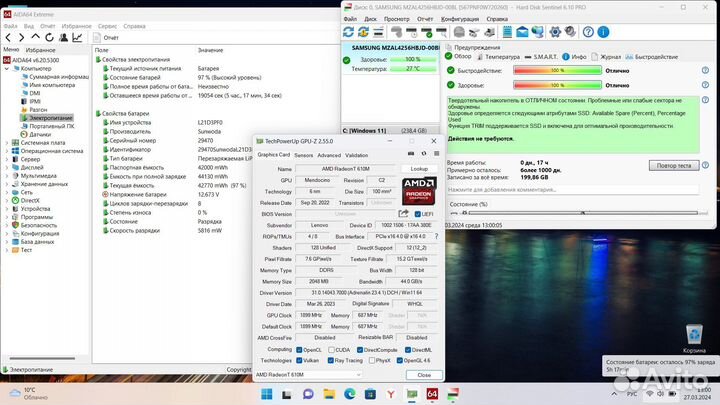Click first refresh icon in Hard Disk Sentinel
This screenshot has width=720, height=405.
[x=349, y=32]
